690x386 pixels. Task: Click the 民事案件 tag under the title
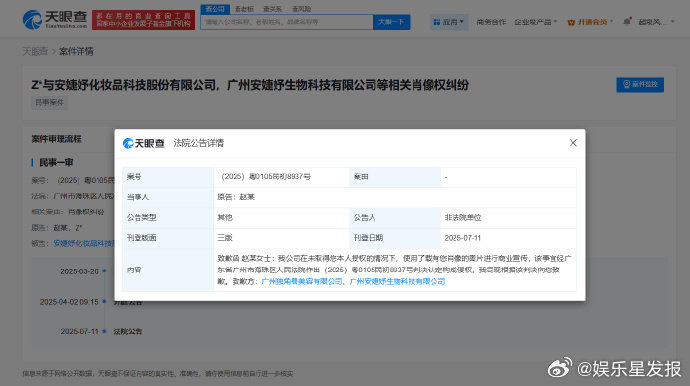coord(49,103)
